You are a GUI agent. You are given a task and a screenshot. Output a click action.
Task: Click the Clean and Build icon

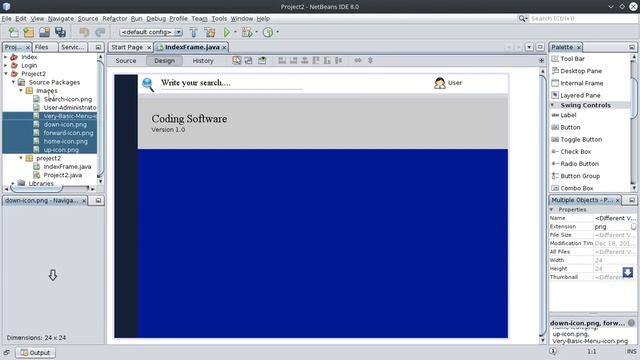(210, 32)
